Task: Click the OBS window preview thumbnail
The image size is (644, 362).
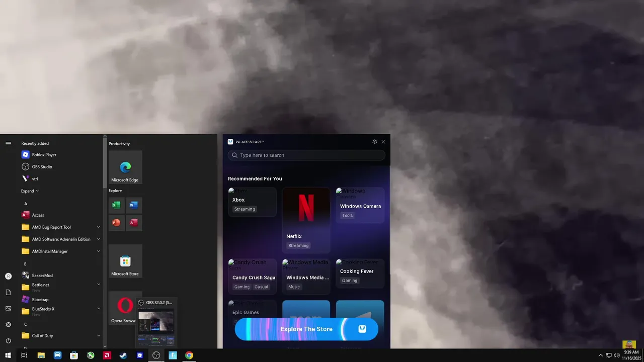Action: tap(156, 327)
